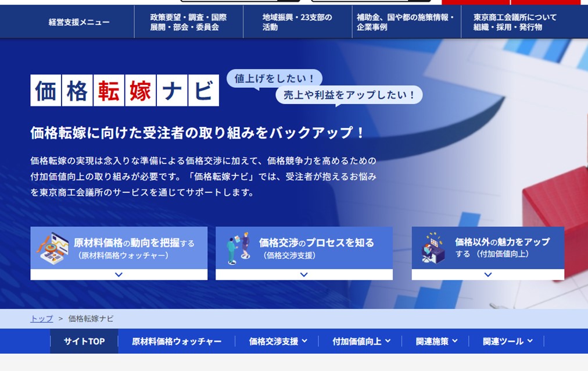Open the 経営支援メニュー top menu

click(x=79, y=22)
